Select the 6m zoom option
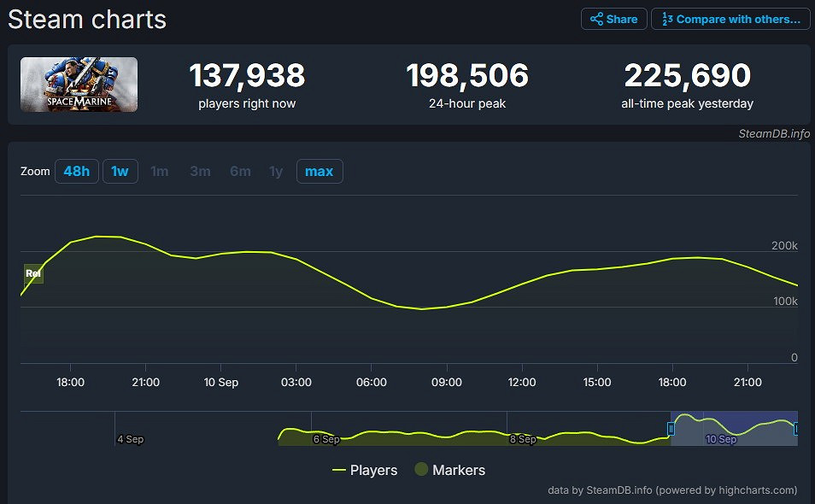 (x=240, y=171)
